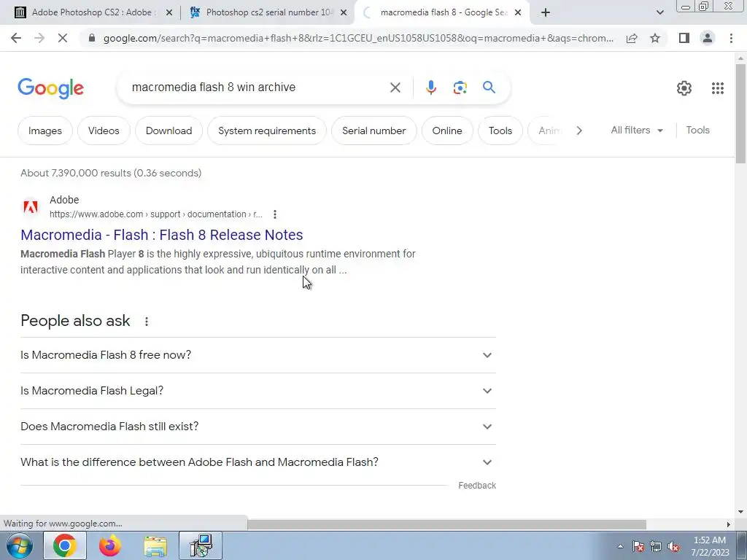The height and width of the screenshot is (560, 747).
Task: Search by voice with the microphone icon
Action: [x=430, y=87]
